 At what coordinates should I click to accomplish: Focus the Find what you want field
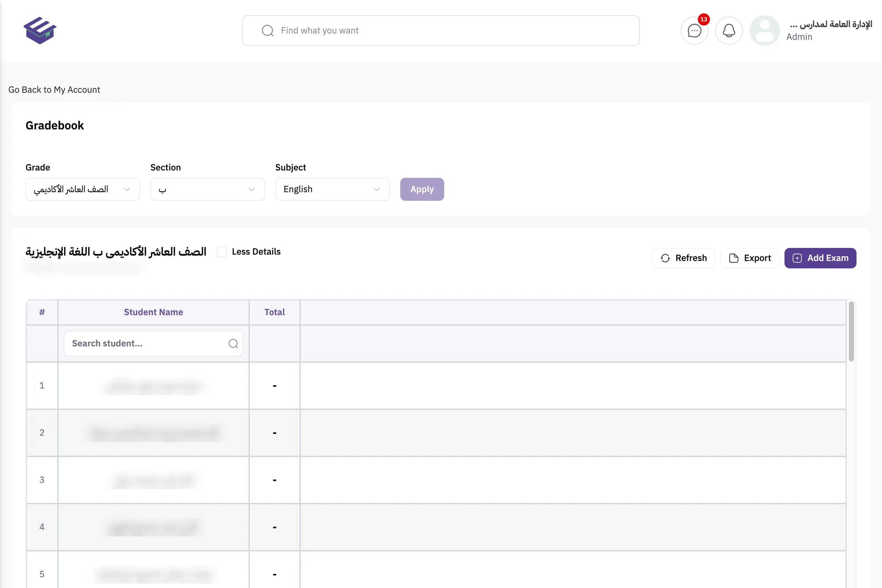[440, 31]
